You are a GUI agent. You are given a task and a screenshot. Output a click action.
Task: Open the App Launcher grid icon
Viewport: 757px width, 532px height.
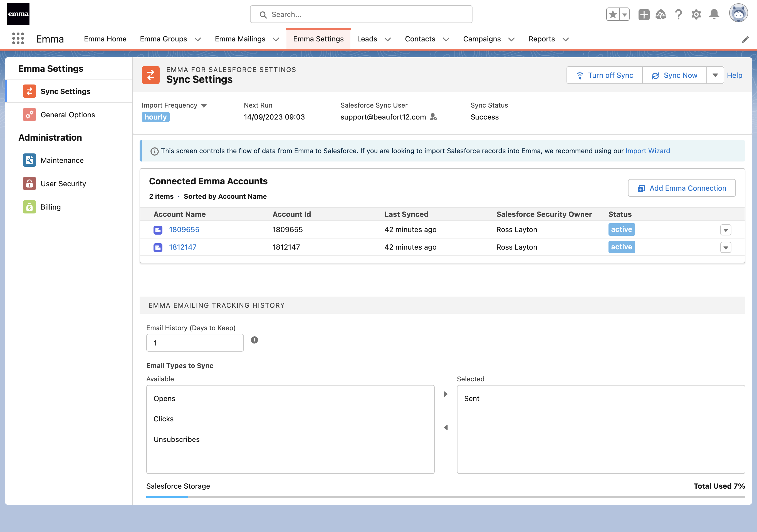pos(18,39)
